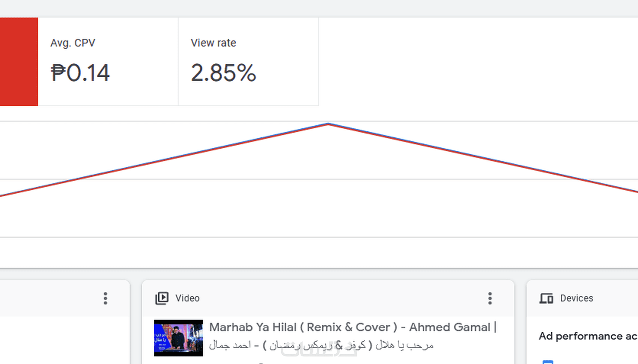Screen dimensions: 638x364
Task: Click the Ad performance heading text
Action: 588,336
